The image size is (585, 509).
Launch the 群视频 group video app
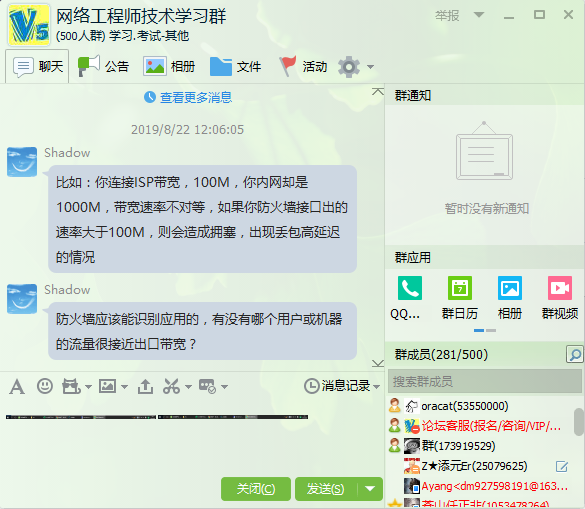click(560, 288)
